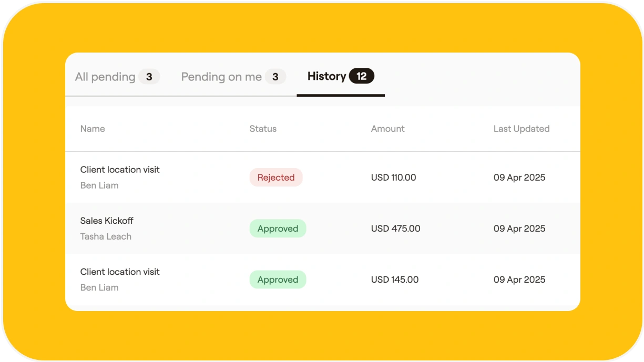
Task: Click the Approved badge for Sales Kickoff
Action: coord(278,229)
